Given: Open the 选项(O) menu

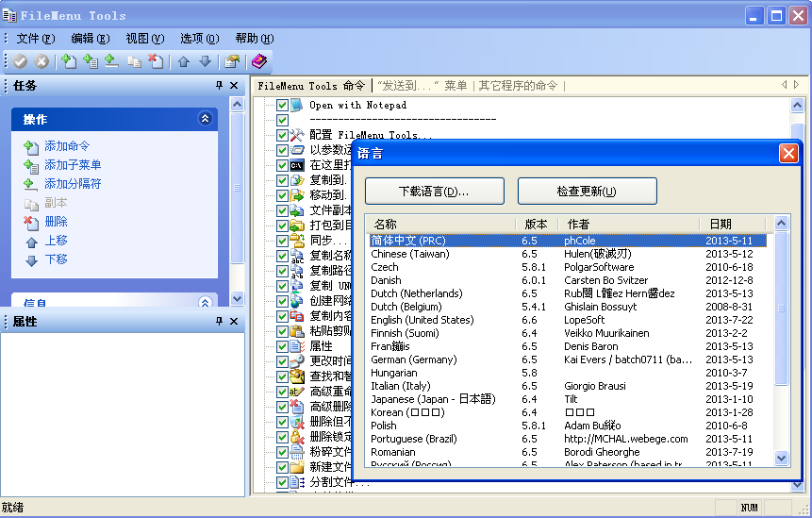Looking at the screenshot, I should click(x=199, y=39).
